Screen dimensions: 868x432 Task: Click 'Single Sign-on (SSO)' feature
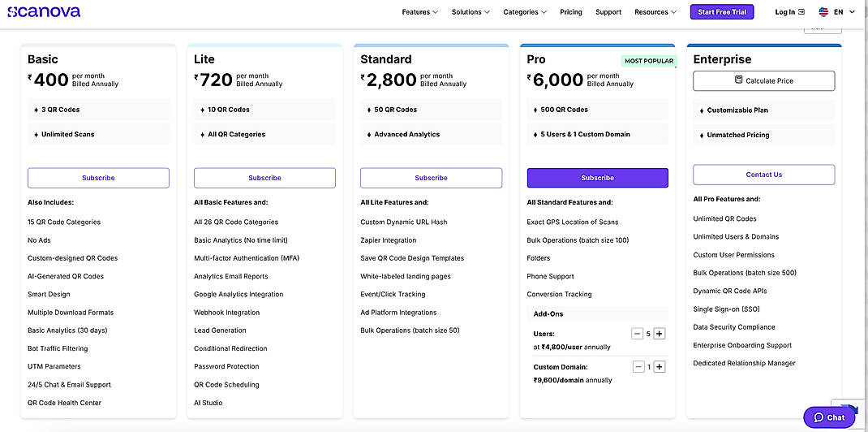click(x=726, y=309)
